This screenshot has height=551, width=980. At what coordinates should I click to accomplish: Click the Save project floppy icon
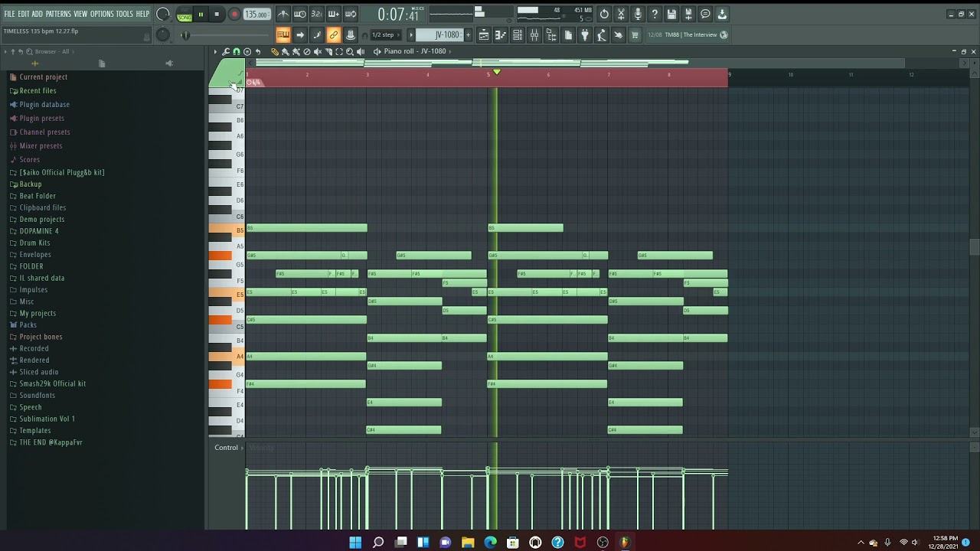click(671, 14)
